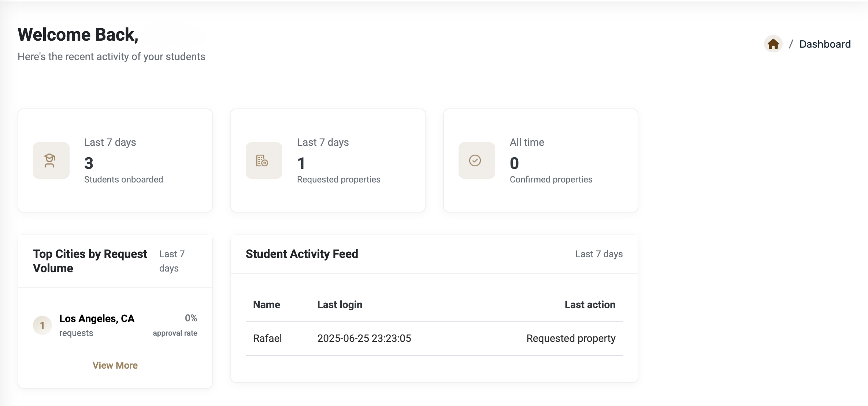Click the Last action column header
Viewport: 868px width, 406px height.
tap(590, 304)
